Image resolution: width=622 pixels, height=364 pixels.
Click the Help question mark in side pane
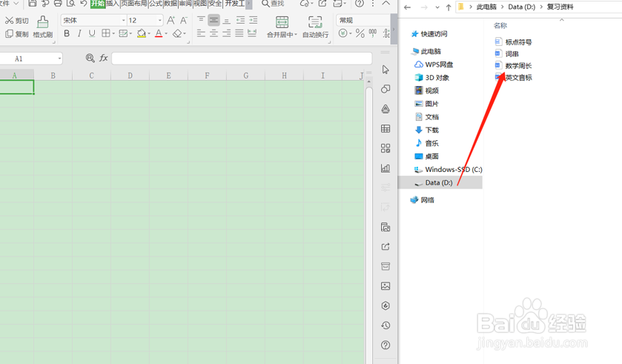[x=386, y=345]
